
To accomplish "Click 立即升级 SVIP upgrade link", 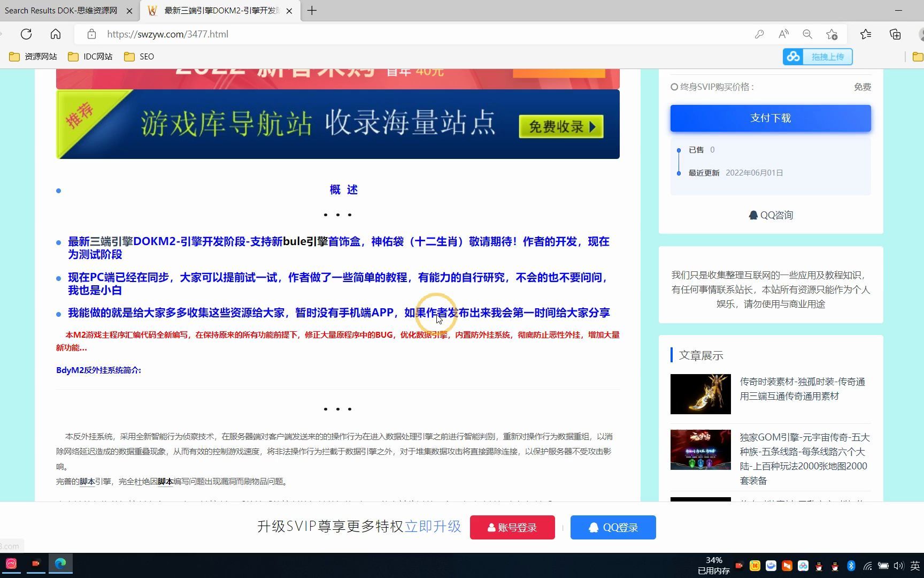I will coord(433,527).
